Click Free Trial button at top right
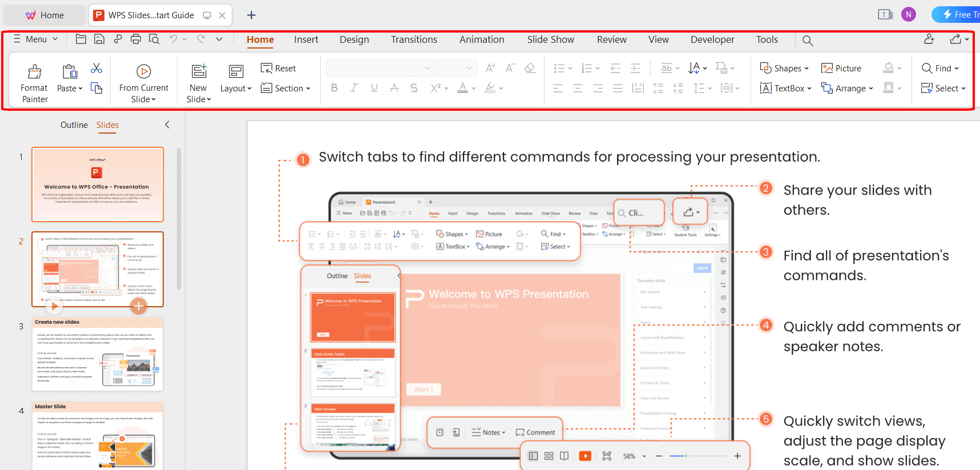 957,15
